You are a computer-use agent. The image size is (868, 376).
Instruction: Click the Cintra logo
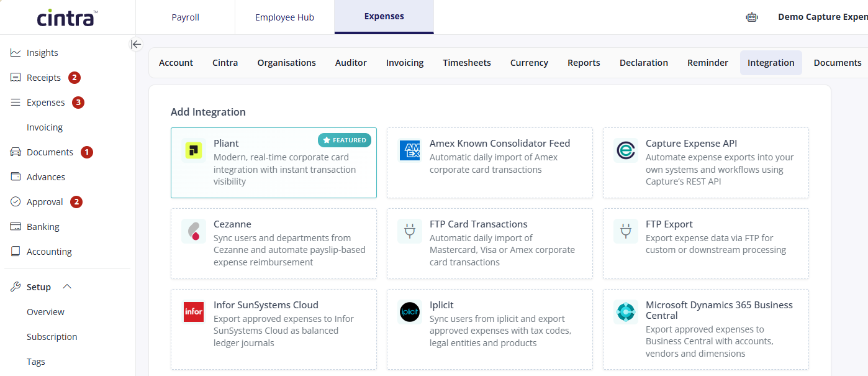pos(67,17)
